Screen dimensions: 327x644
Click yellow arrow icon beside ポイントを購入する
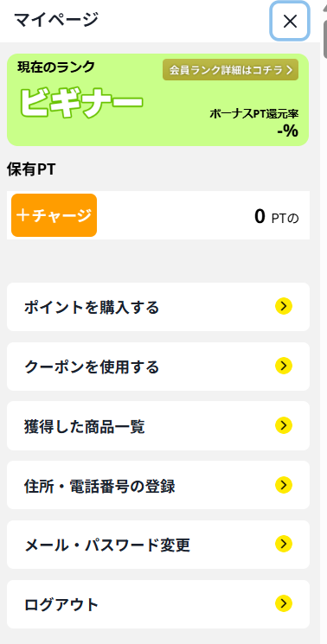(x=284, y=306)
